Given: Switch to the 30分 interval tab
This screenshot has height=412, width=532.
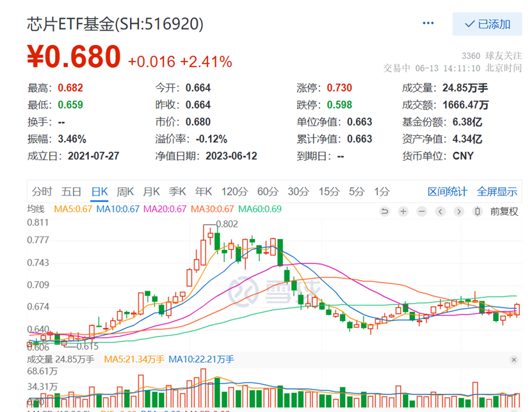Looking at the screenshot, I should (x=298, y=192).
